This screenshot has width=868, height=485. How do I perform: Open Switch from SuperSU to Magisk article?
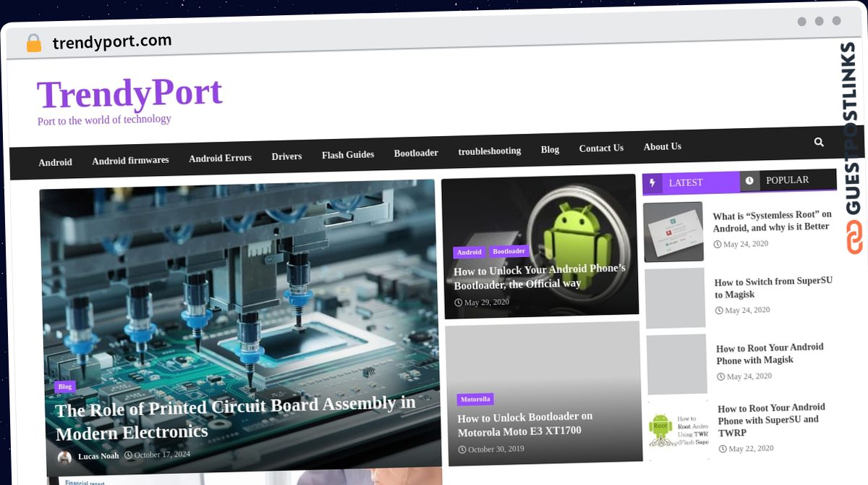click(x=773, y=287)
